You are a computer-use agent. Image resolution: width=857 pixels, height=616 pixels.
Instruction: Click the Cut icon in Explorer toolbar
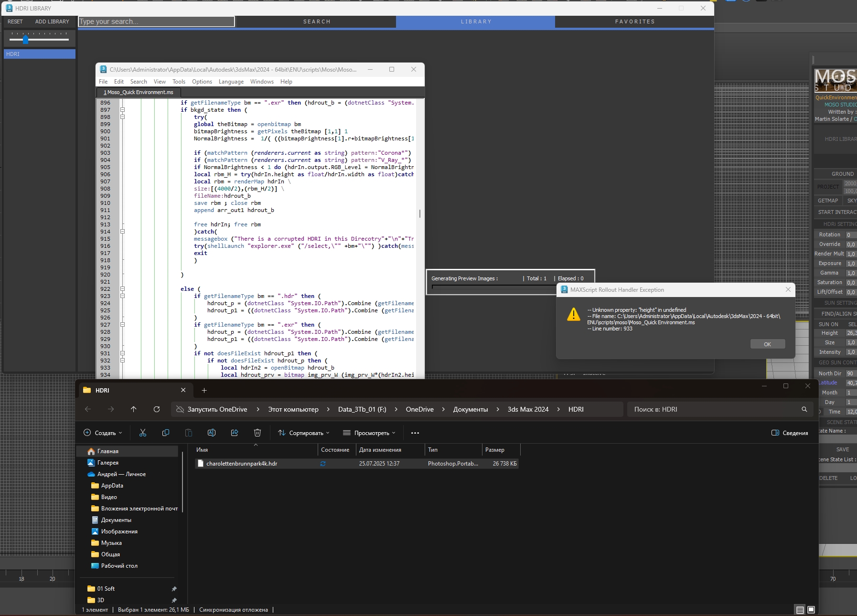pyautogui.click(x=142, y=433)
